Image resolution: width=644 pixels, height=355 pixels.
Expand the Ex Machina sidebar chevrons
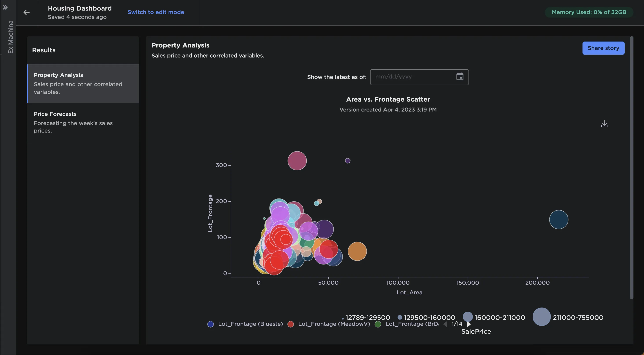pyautogui.click(x=5, y=7)
